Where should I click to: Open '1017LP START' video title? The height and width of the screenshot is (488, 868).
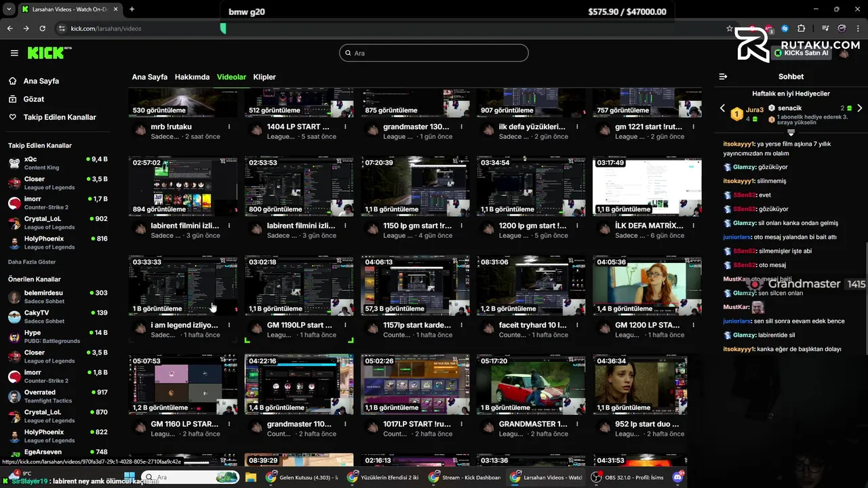(x=417, y=424)
